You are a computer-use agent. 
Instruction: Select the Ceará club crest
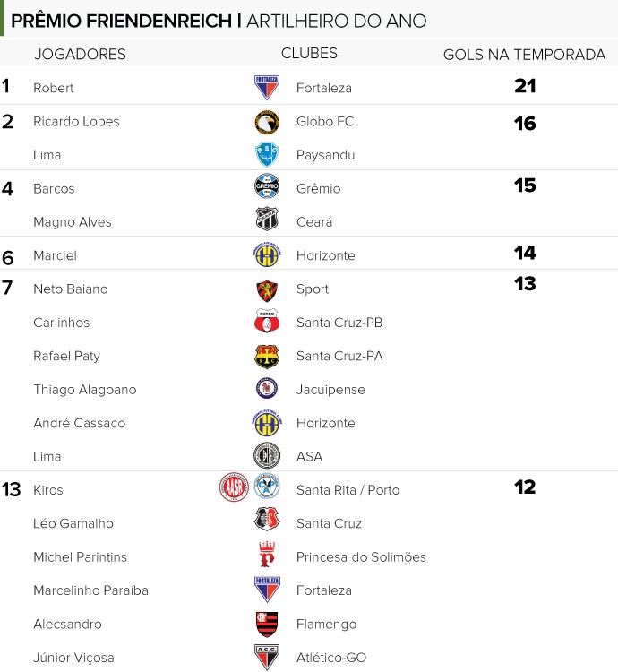tap(267, 219)
